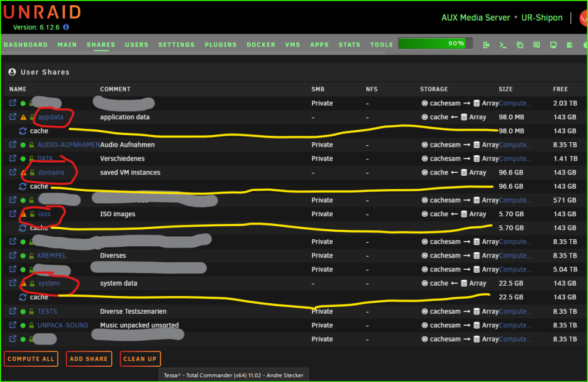Click the CLEAN UP button
Screen dimensions: 588x382
coord(141,358)
